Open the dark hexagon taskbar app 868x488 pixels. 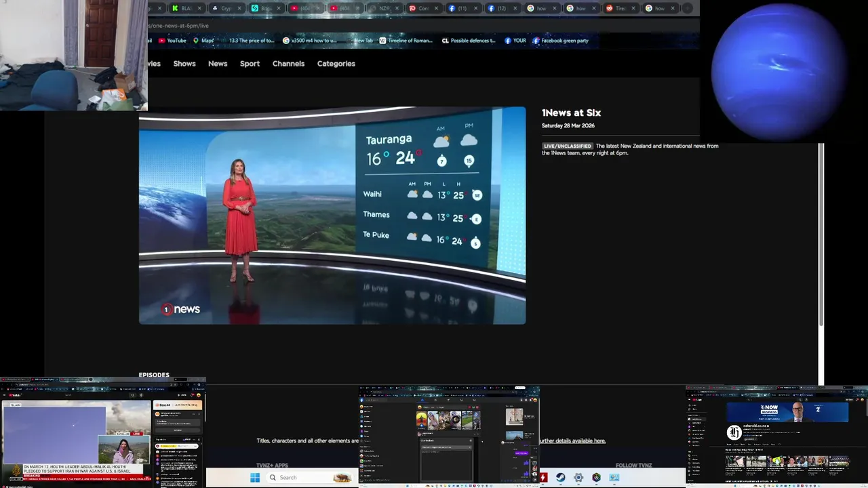coord(596,477)
